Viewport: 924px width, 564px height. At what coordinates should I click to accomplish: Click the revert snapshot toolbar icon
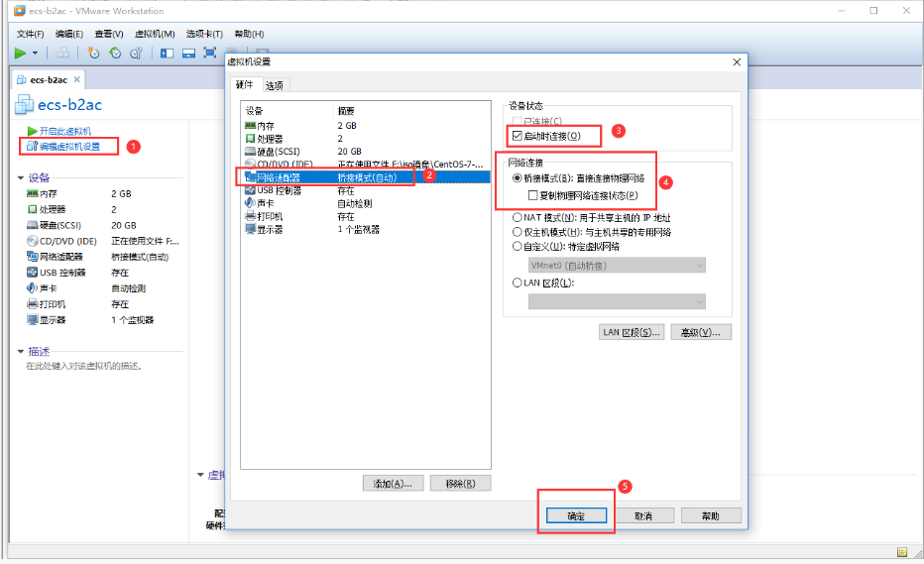pyautogui.click(x=115, y=53)
